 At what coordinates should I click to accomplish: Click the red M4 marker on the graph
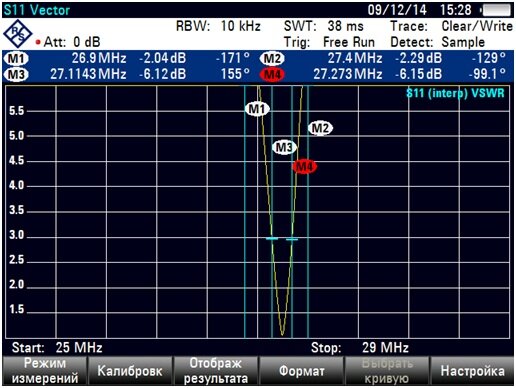[304, 166]
